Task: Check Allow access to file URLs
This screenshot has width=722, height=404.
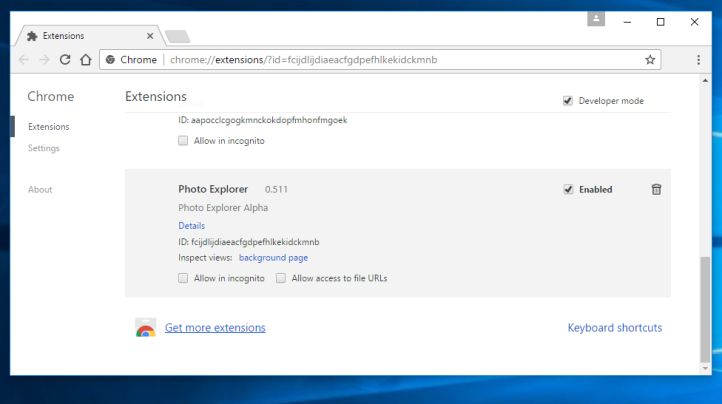Action: 280,278
